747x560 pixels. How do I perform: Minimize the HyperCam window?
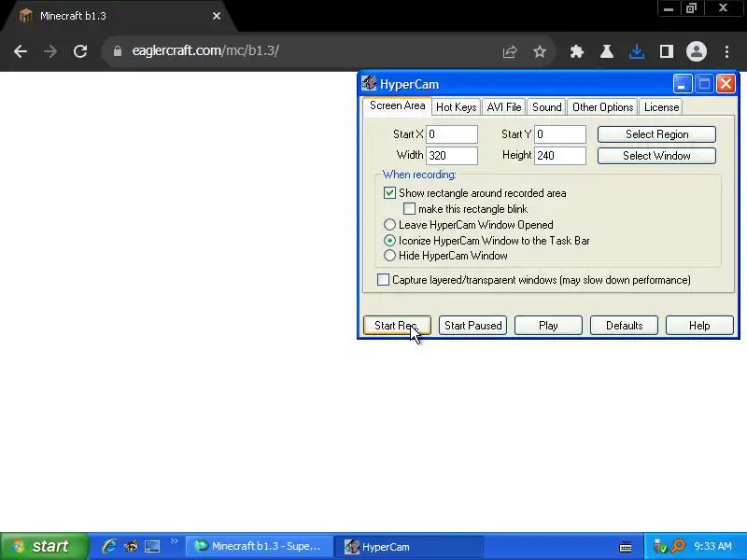click(x=683, y=84)
